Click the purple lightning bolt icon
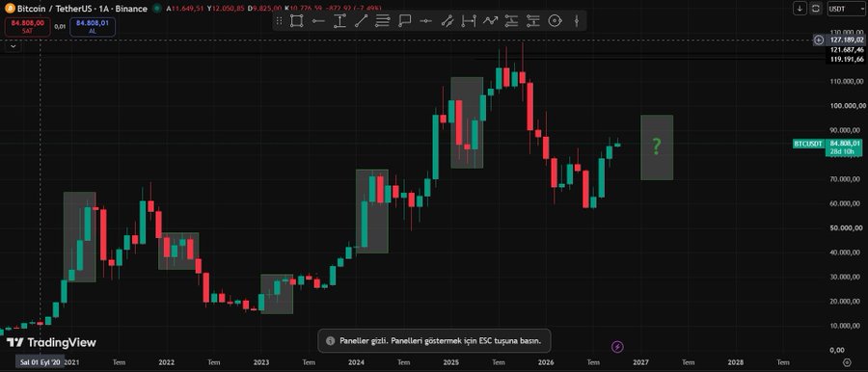Image resolution: width=868 pixels, height=372 pixels. click(x=618, y=347)
